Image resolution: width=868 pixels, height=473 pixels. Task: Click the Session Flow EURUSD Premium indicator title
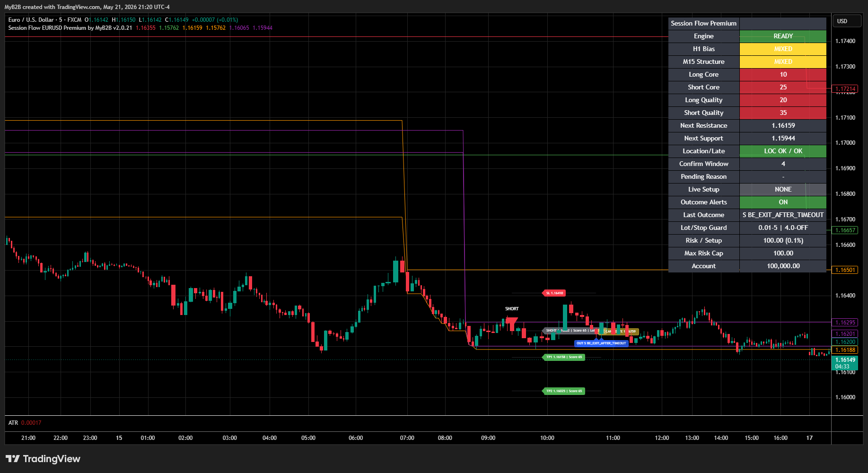coord(70,28)
